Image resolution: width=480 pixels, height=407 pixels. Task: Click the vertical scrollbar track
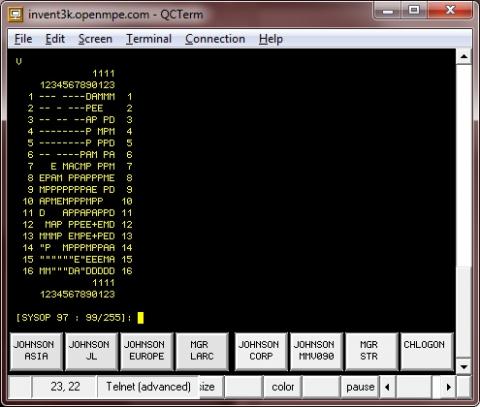(464, 212)
